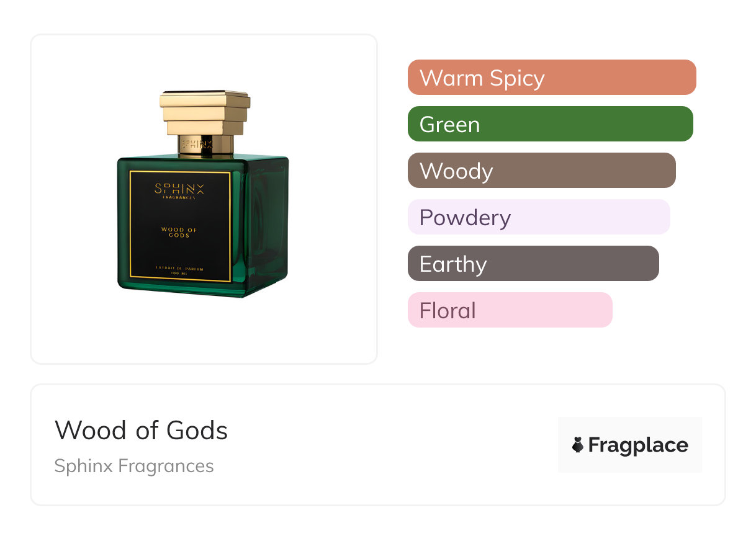Choose the Woody accord bar

pyautogui.click(x=541, y=171)
